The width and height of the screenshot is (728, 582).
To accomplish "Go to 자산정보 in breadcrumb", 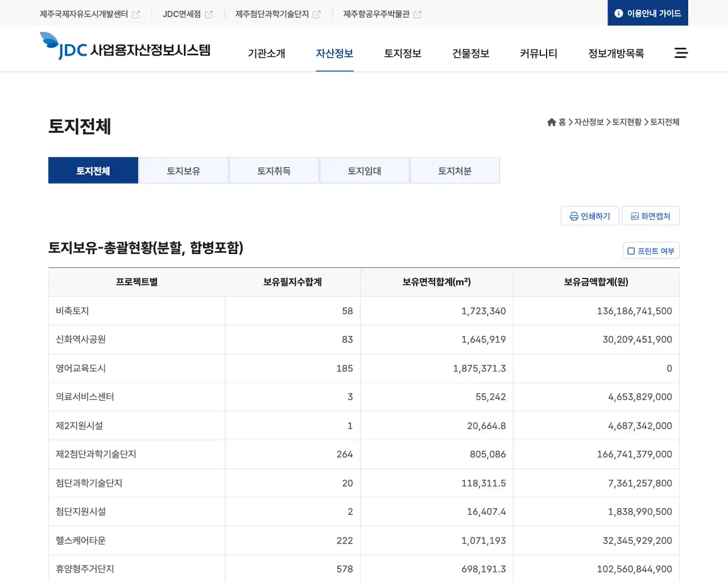I will click(589, 122).
